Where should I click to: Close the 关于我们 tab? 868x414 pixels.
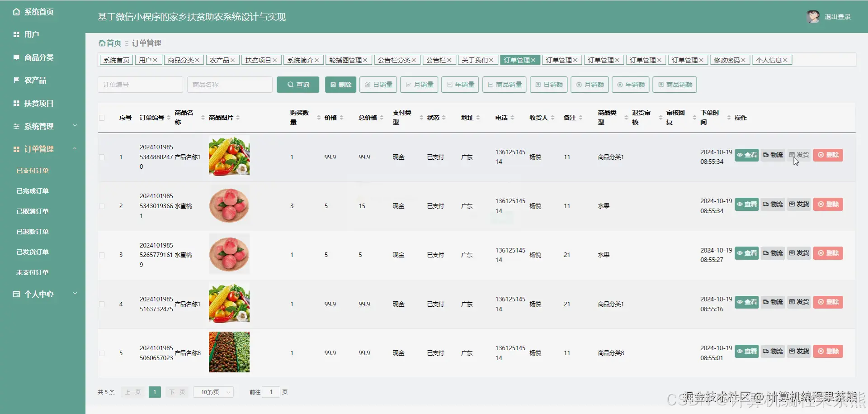click(491, 60)
